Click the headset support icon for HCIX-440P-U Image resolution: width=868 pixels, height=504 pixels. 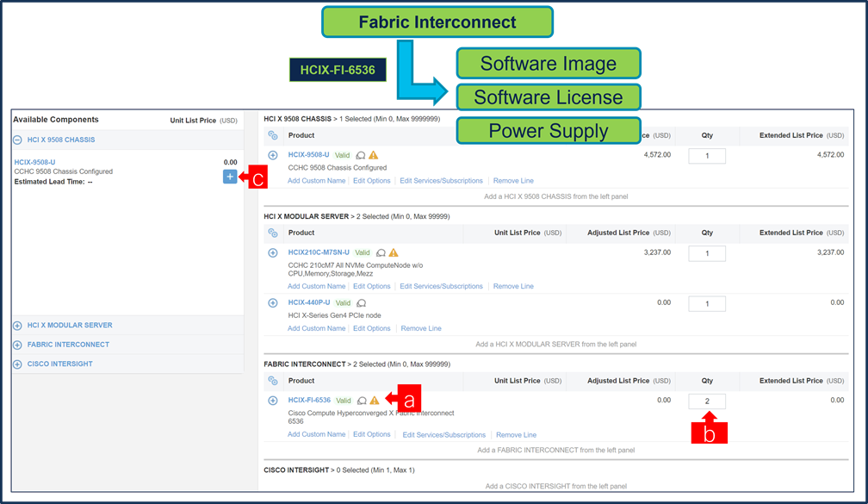(362, 303)
